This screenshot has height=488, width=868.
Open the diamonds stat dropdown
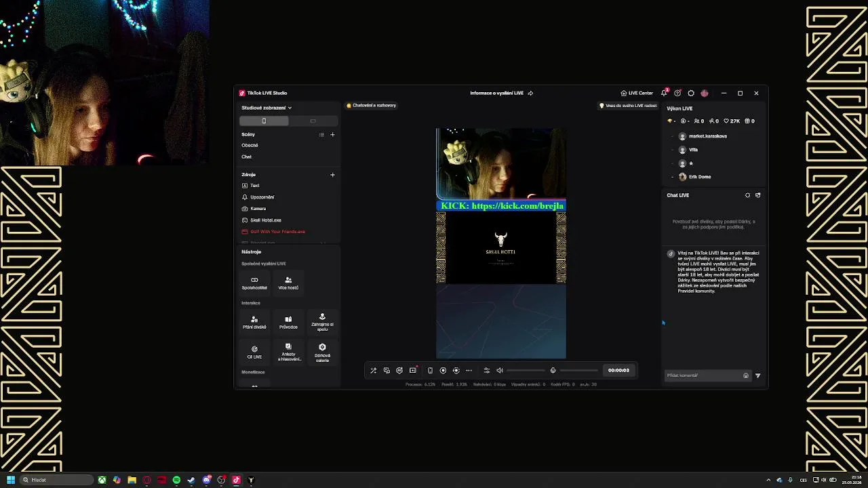tap(671, 121)
